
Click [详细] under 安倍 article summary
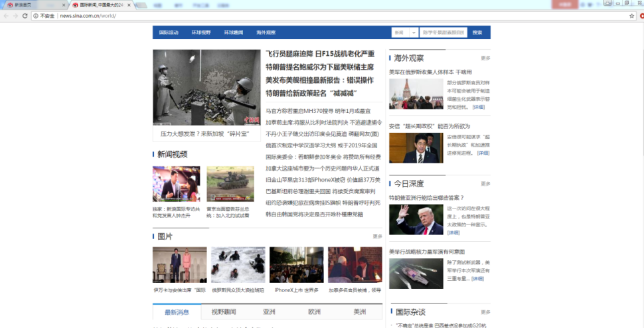[x=483, y=153]
